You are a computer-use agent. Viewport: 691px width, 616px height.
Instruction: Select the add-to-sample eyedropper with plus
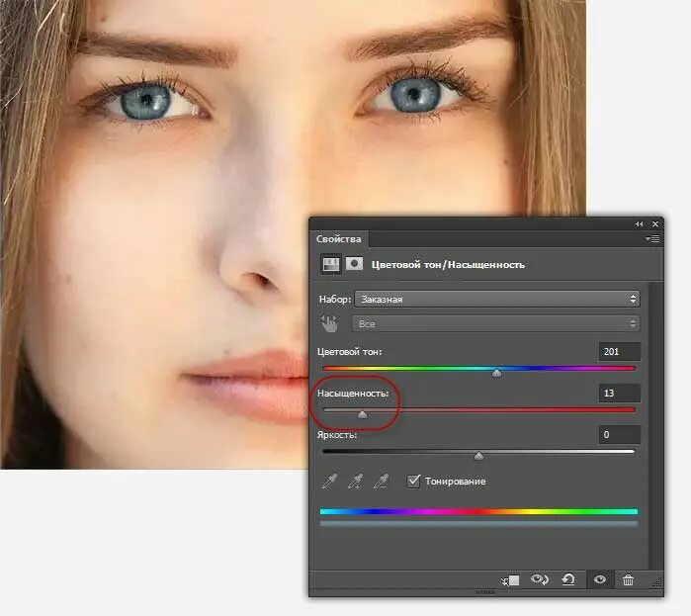(355, 482)
